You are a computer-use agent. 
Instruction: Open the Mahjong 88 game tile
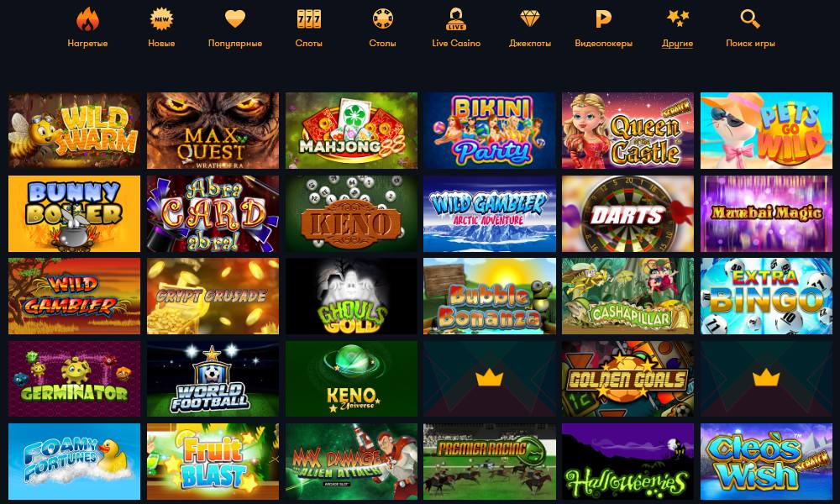tap(351, 131)
